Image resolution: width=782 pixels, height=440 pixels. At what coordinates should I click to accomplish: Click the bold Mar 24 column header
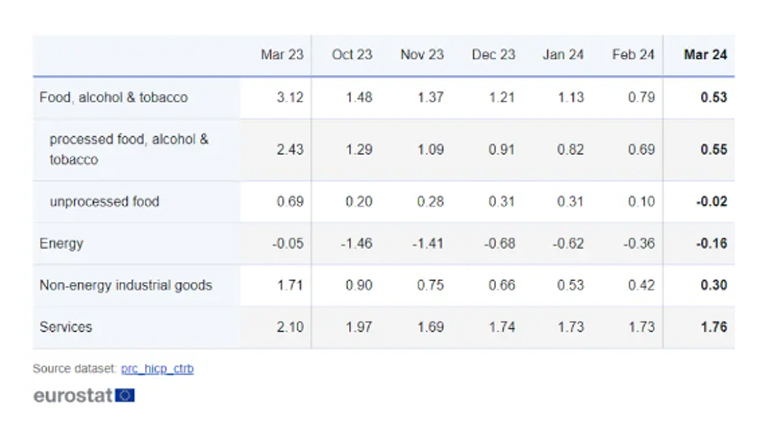[x=705, y=55]
